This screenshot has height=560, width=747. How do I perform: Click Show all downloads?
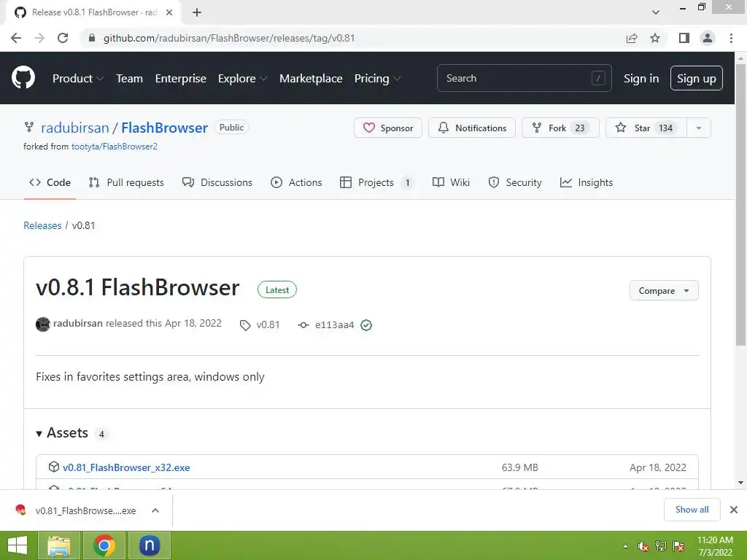(x=692, y=510)
